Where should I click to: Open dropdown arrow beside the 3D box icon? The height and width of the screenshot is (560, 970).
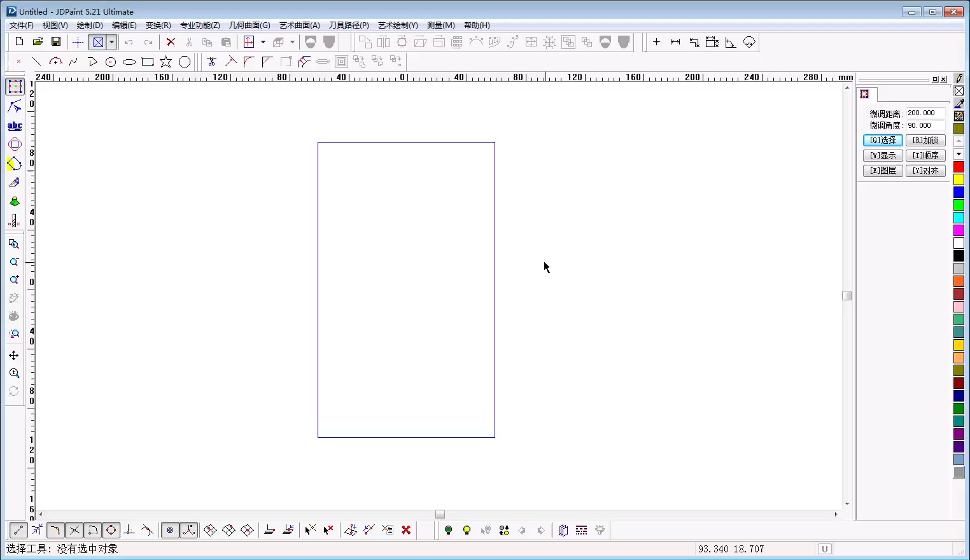pyautogui.click(x=292, y=42)
